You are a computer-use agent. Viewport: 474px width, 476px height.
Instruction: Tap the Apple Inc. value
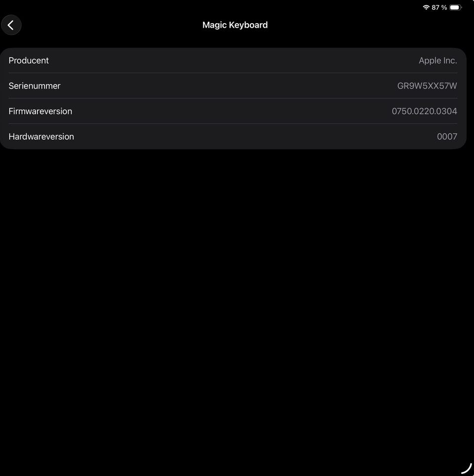coord(438,60)
